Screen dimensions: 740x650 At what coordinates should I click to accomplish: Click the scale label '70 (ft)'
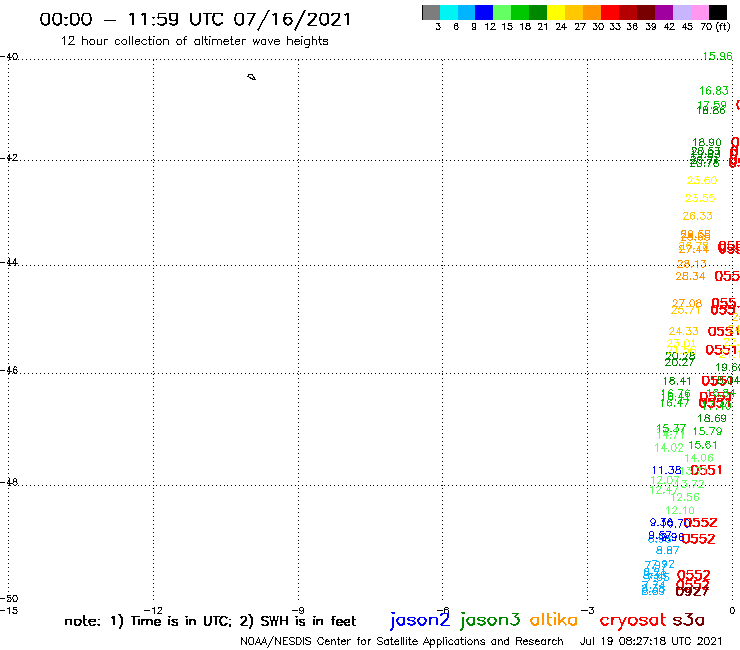pyautogui.click(x=715, y=27)
